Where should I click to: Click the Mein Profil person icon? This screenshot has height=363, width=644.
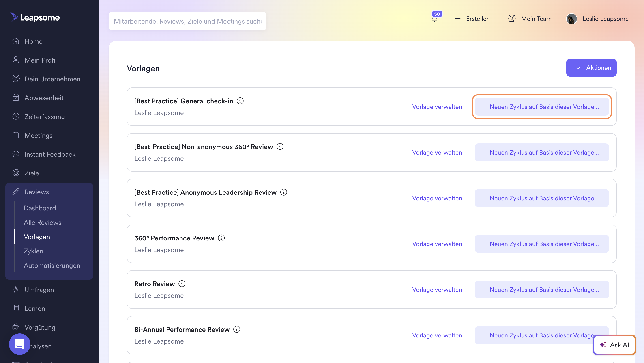point(16,60)
